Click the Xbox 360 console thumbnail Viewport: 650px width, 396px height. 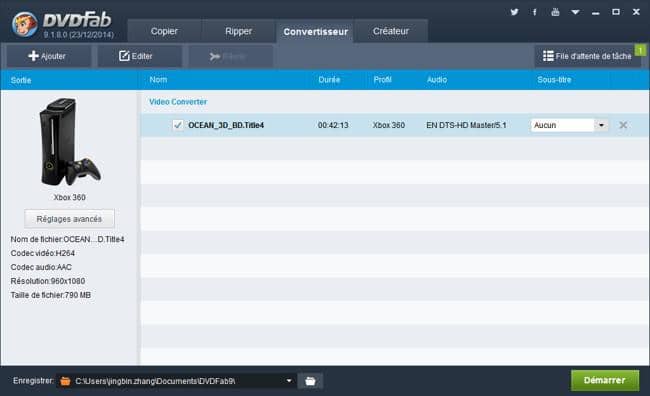pyautogui.click(x=70, y=142)
